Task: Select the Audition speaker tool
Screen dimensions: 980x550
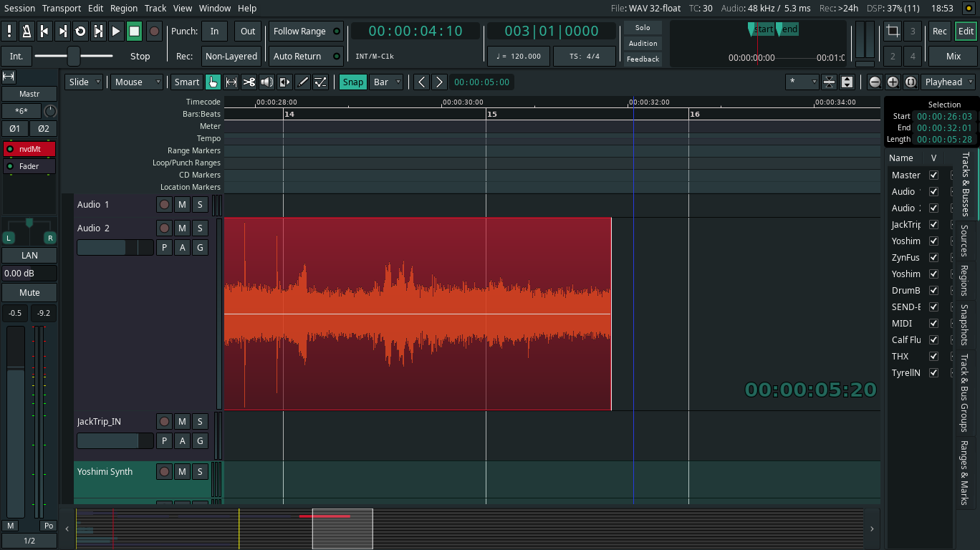Action: (x=266, y=82)
